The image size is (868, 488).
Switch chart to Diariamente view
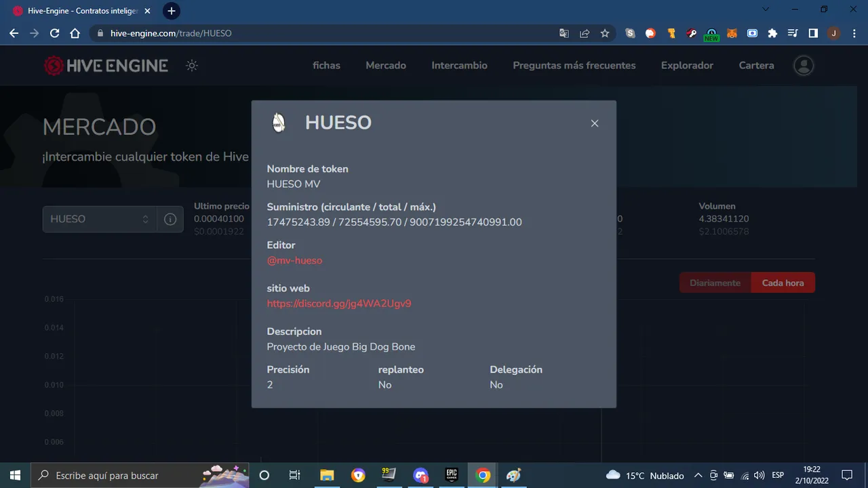pos(715,283)
